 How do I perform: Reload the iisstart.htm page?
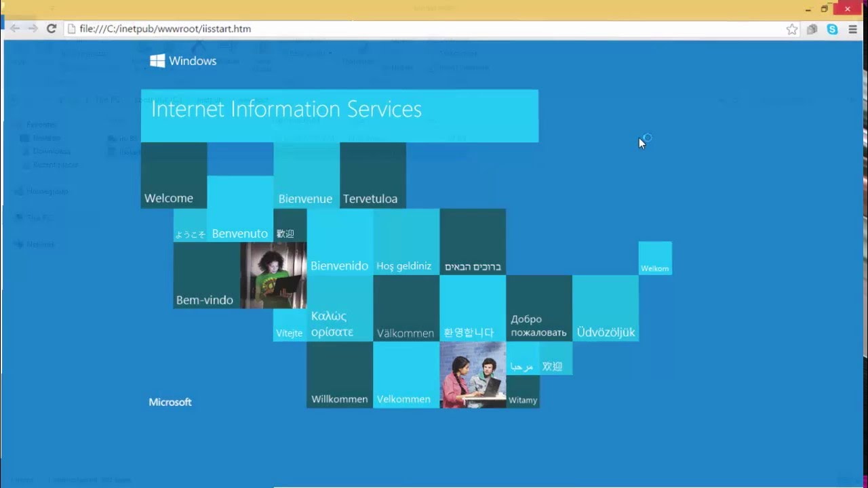click(x=51, y=28)
